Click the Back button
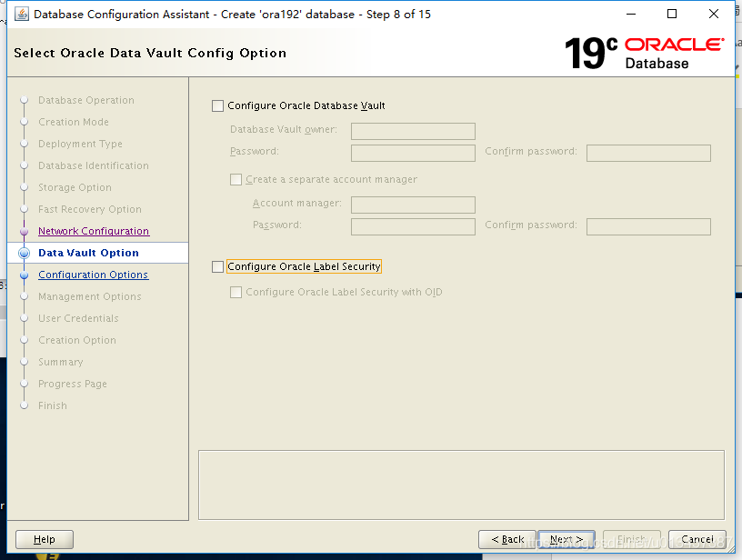Viewport: 742px width, 560px height. tap(507, 539)
